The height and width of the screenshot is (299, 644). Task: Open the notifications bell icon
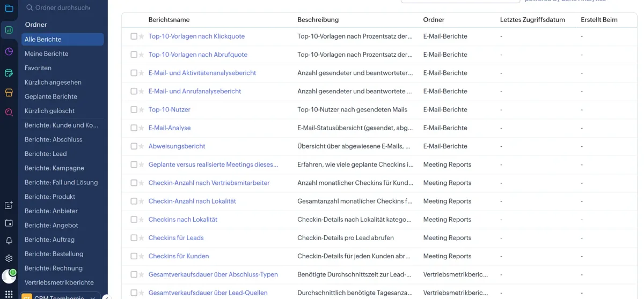[9, 241]
